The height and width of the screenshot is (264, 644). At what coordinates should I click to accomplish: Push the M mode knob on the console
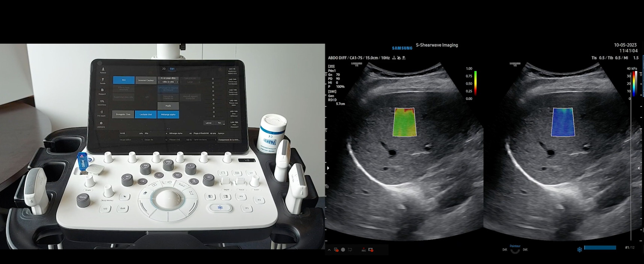pos(127,181)
